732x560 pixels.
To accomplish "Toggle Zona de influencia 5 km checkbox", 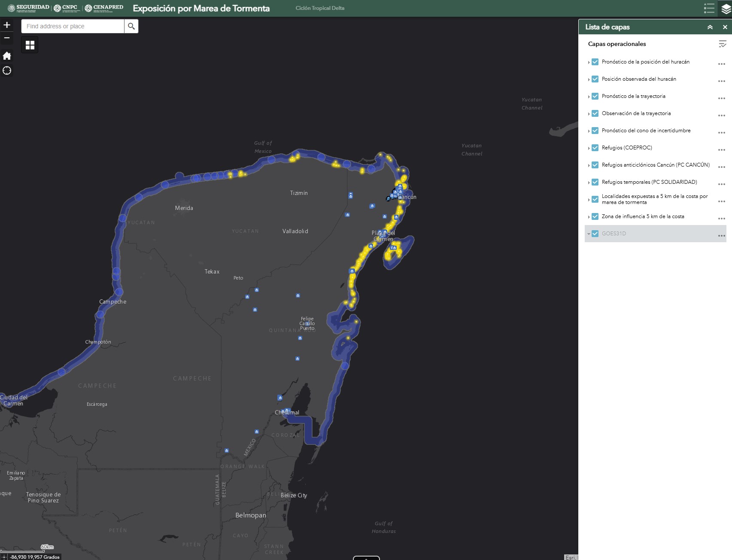I will (x=595, y=216).
